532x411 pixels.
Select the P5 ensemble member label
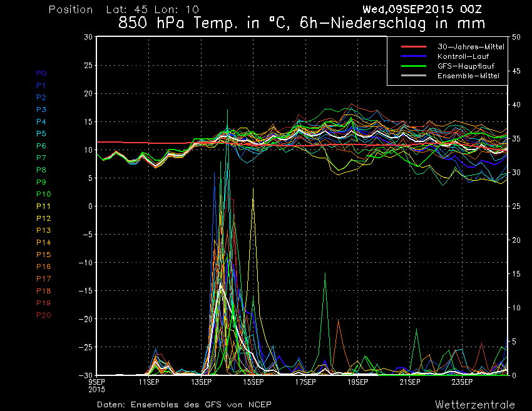coord(41,134)
